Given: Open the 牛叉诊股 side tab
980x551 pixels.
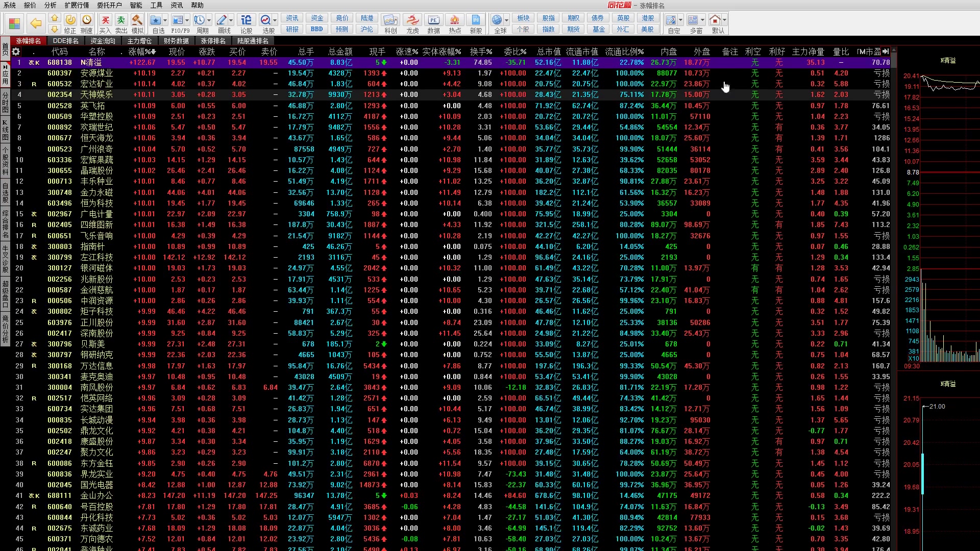Looking at the screenshot, I should [5, 259].
